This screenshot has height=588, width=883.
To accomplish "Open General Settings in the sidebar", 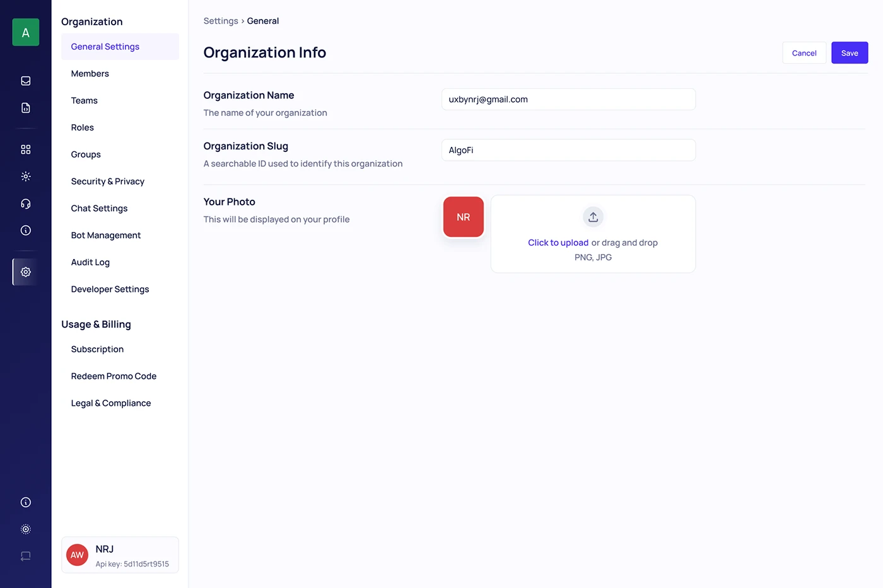I will tap(120, 47).
